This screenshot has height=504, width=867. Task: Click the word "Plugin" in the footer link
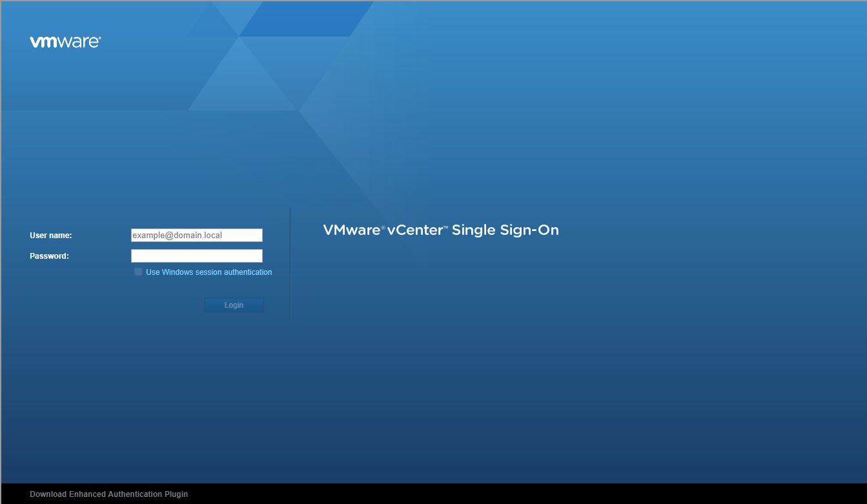tap(176, 494)
